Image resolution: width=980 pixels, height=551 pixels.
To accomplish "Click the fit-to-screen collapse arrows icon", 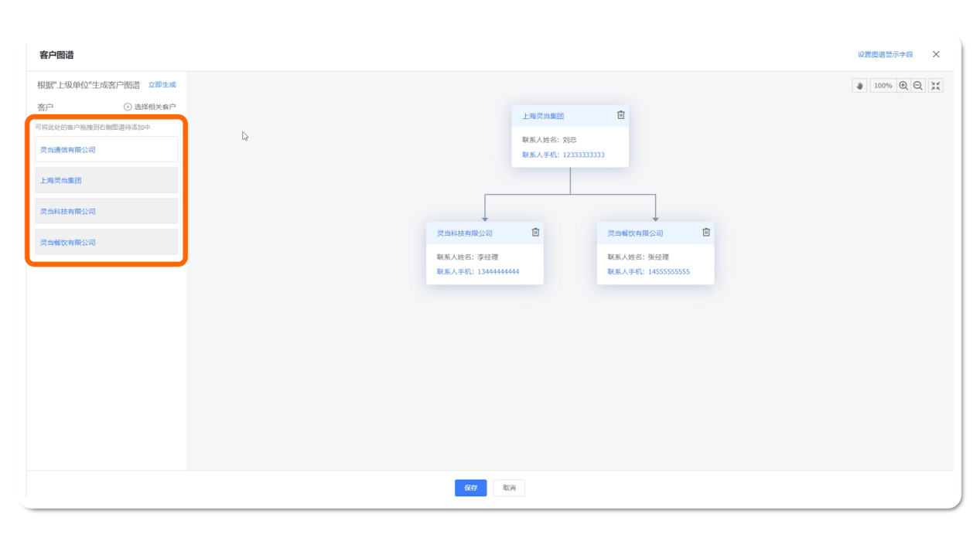I will [936, 86].
